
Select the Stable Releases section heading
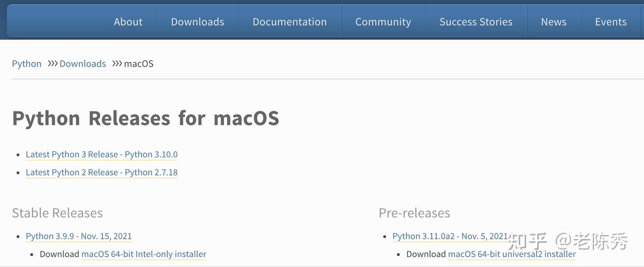(57, 213)
